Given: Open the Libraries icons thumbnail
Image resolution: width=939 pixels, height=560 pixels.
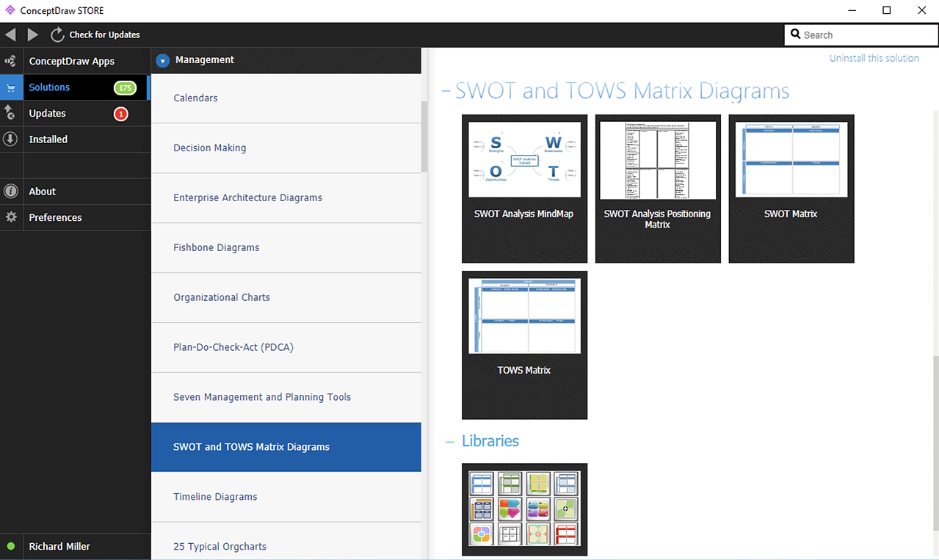Looking at the screenshot, I should pyautogui.click(x=524, y=509).
